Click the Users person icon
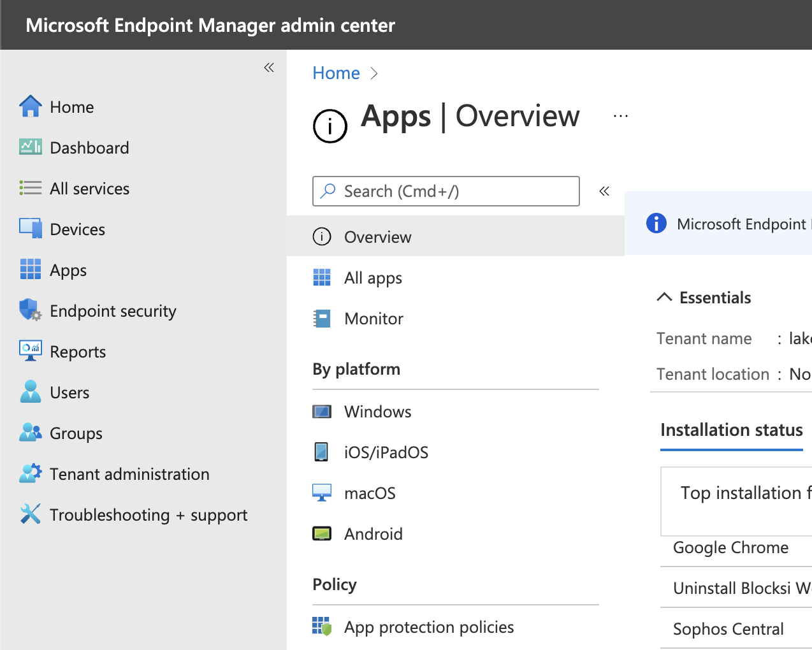 (31, 392)
